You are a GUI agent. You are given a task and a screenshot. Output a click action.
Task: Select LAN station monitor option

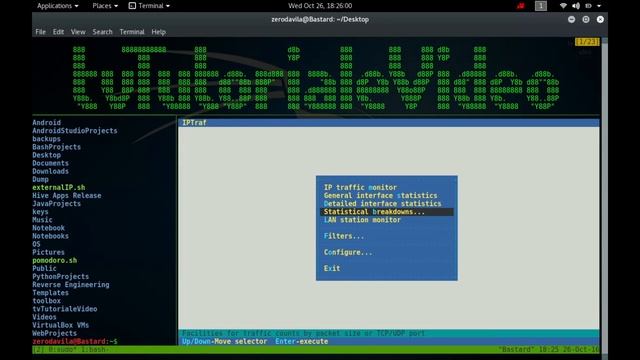(x=362, y=220)
